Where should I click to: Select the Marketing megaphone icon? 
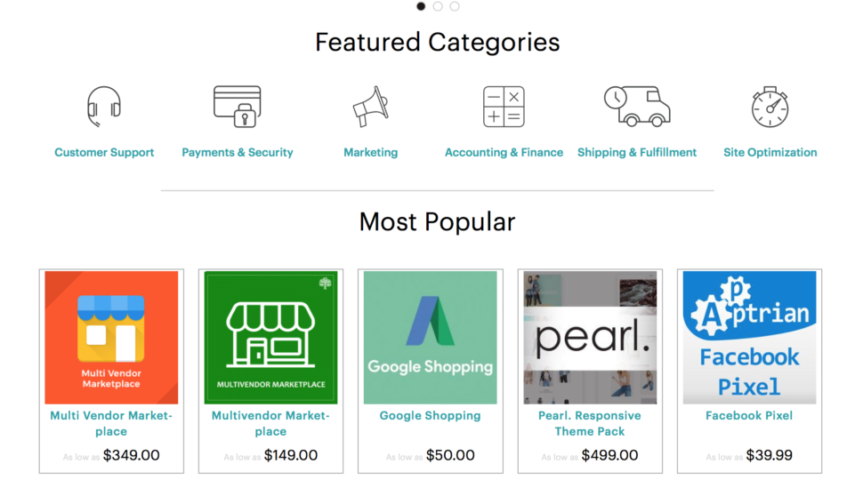coord(370,107)
